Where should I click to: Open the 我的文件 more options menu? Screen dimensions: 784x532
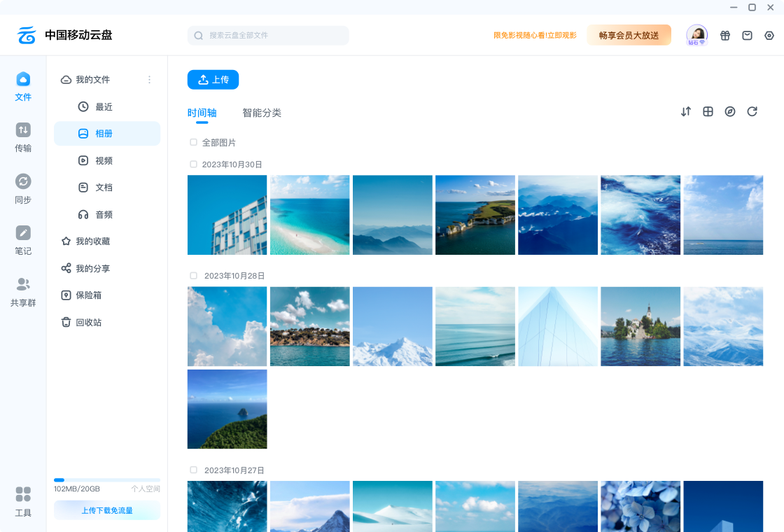[149, 80]
